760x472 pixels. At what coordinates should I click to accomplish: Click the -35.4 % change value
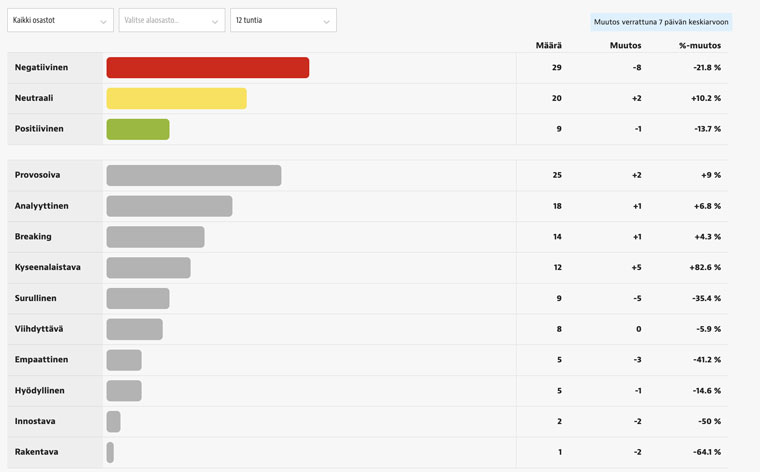click(x=707, y=298)
